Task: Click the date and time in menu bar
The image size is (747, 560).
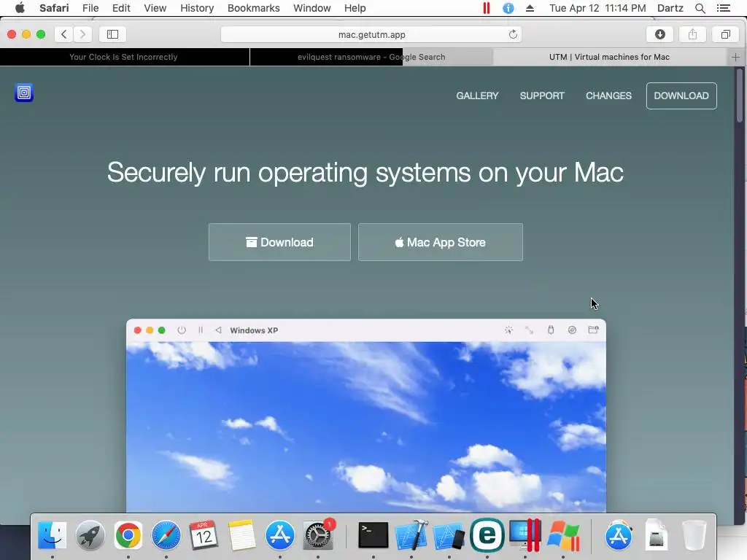Action: tap(597, 8)
